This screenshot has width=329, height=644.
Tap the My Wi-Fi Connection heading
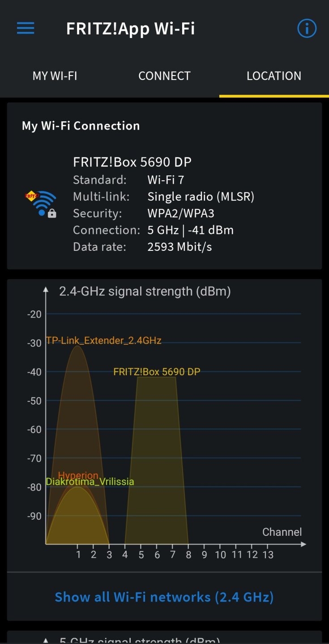click(81, 126)
